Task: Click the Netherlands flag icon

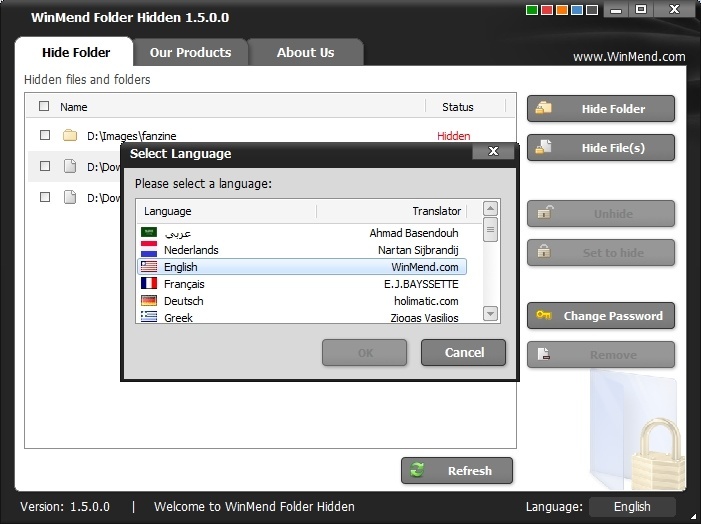Action: (149, 249)
